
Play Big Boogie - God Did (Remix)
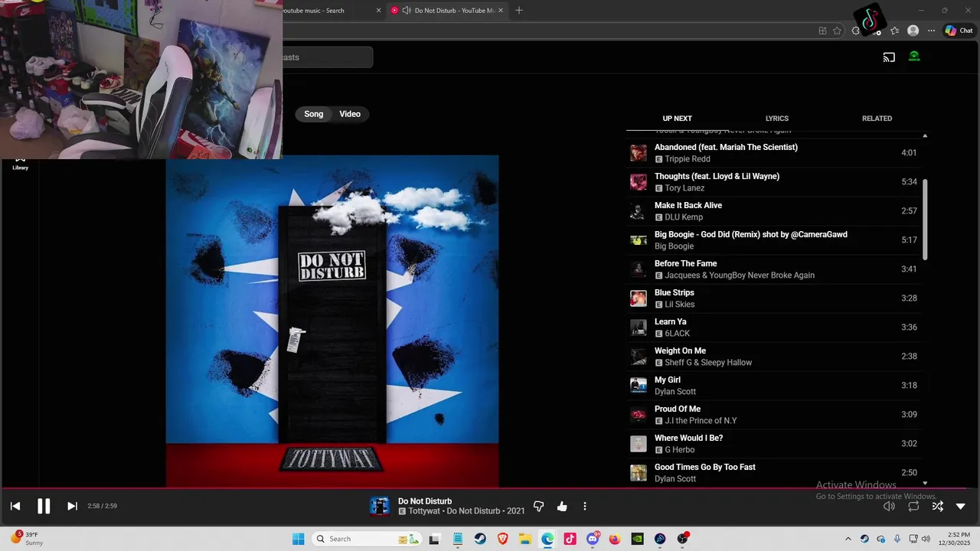click(774, 240)
